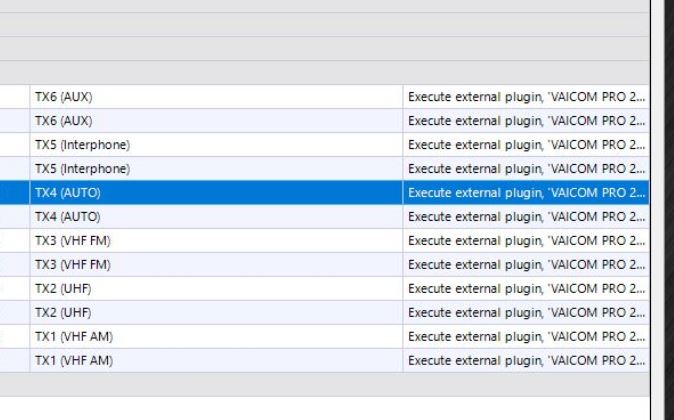Click the action cell of lower TX1 (VHF AM)
Image resolution: width=674 pixels, height=420 pixels.
tap(526, 360)
